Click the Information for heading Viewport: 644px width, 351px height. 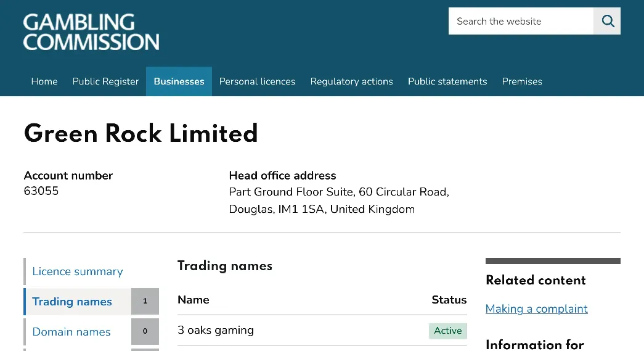point(535,344)
